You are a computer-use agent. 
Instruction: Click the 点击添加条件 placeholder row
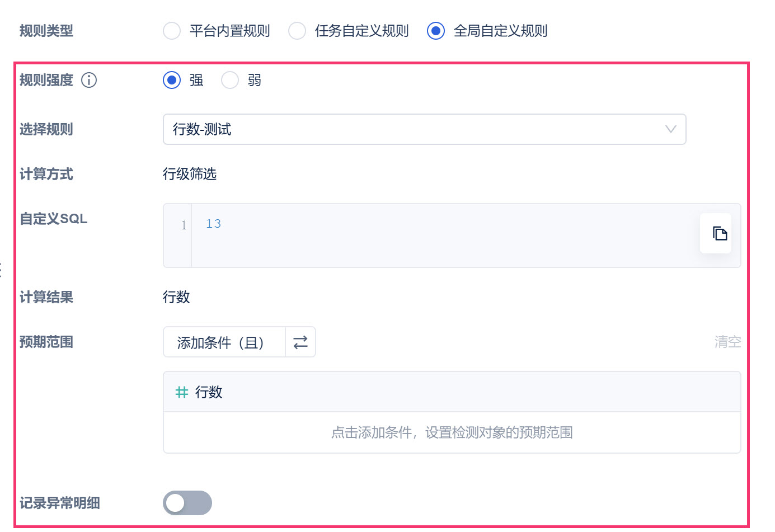click(x=452, y=432)
